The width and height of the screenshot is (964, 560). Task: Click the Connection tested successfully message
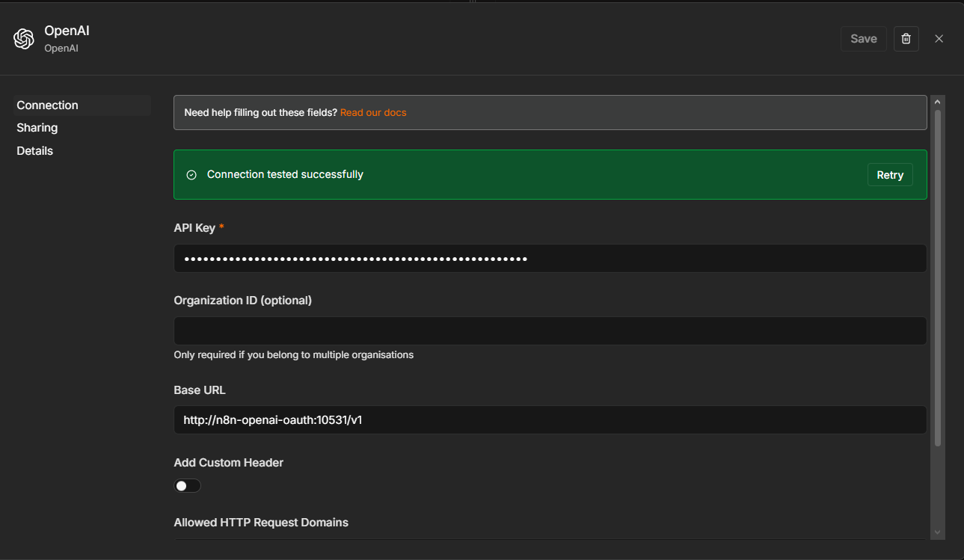point(285,174)
